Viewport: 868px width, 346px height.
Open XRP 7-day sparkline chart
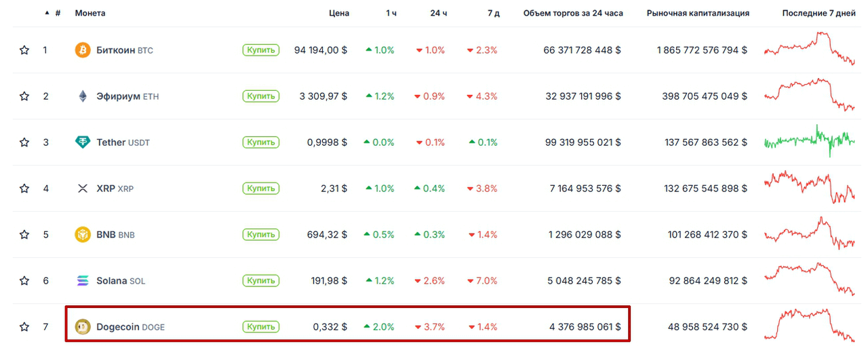810,187
